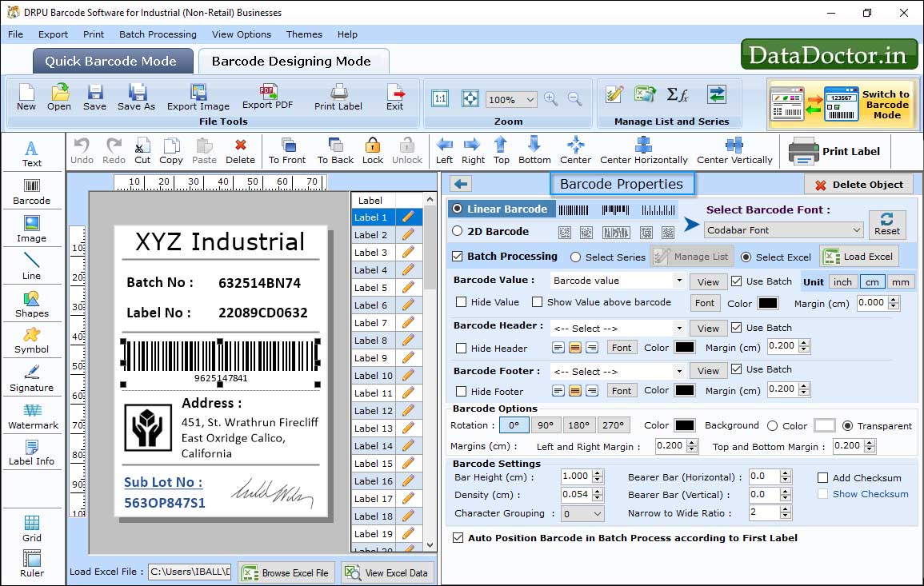Undo the last action
This screenshot has height=586, width=924.
(x=82, y=151)
